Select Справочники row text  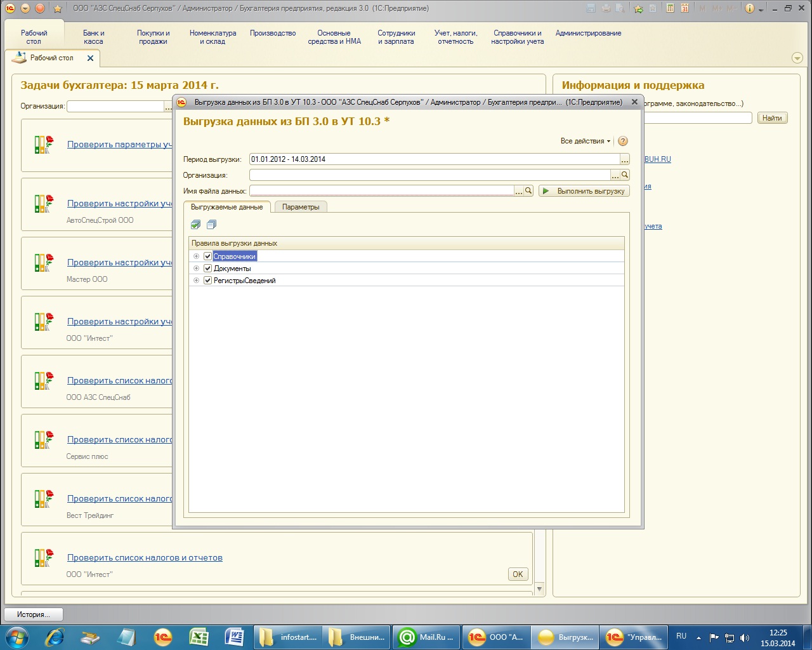[x=235, y=256]
